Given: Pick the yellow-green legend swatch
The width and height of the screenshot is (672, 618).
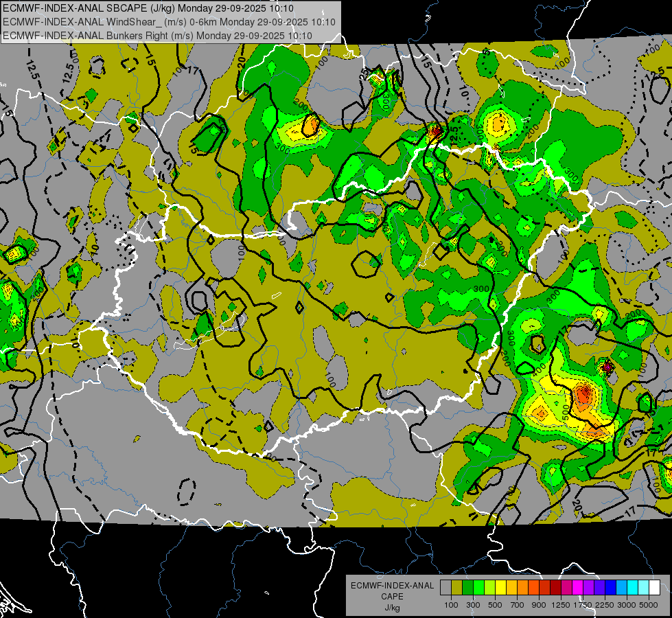Looking at the screenshot, I should point(489,588).
